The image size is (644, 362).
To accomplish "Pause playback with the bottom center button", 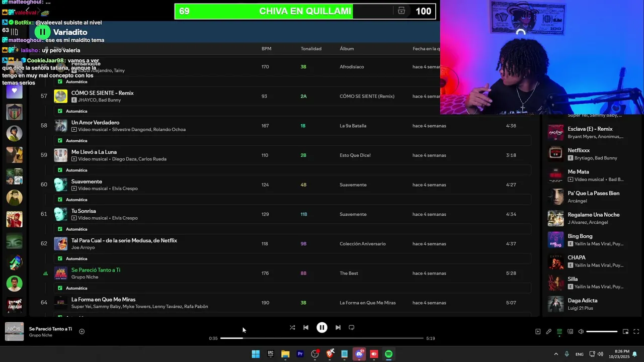I will pyautogui.click(x=322, y=327).
